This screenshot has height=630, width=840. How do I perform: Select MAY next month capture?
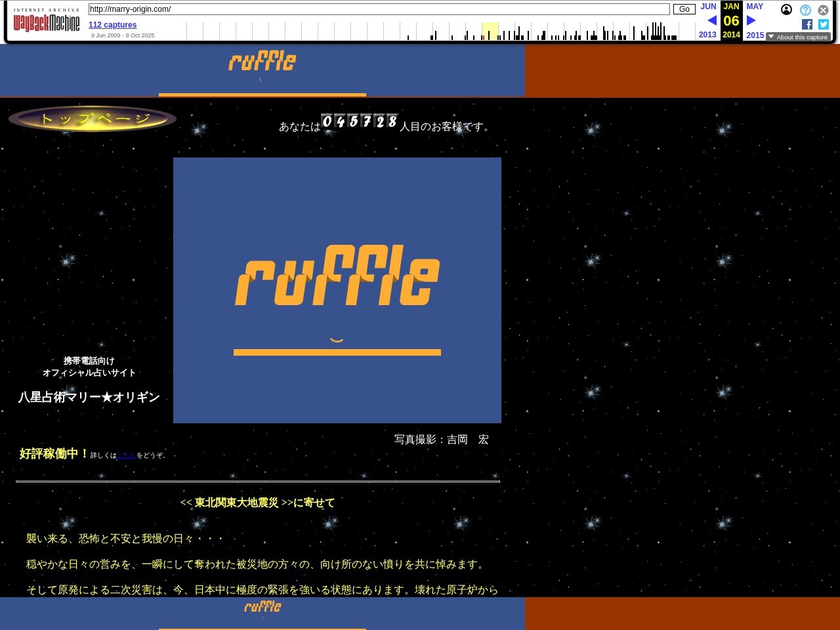point(755,7)
